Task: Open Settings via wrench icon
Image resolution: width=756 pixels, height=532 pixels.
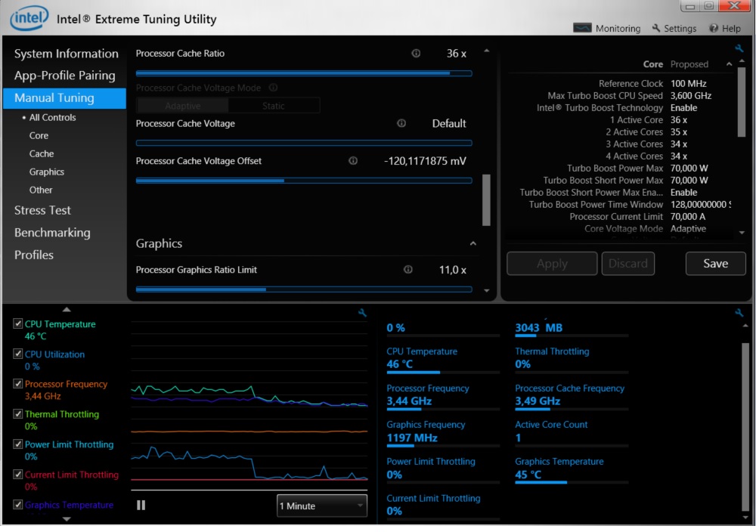Action: 674,28
